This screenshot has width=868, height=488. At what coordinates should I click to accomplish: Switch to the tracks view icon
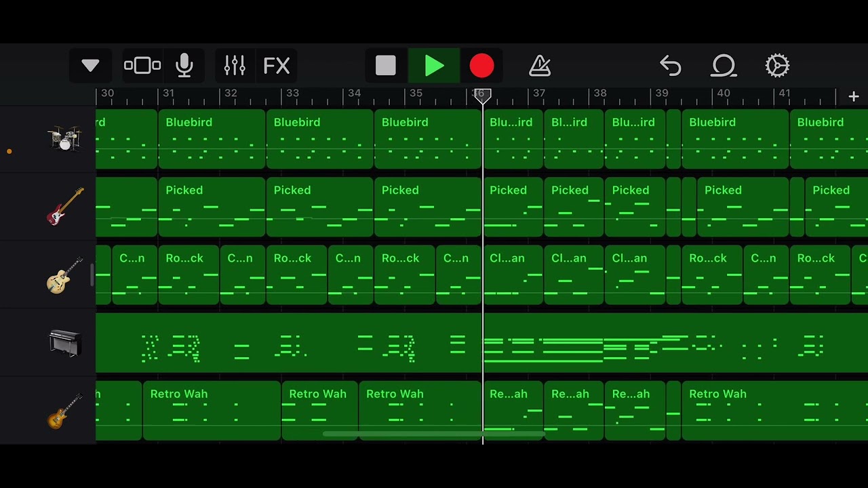pos(142,66)
